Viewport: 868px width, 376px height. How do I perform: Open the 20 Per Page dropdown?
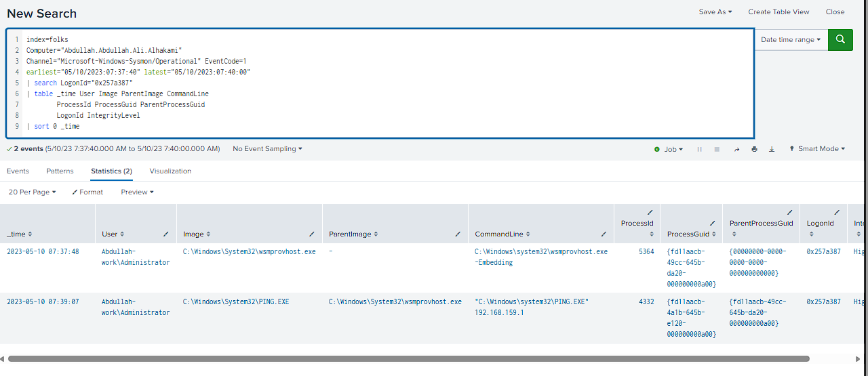click(33, 192)
